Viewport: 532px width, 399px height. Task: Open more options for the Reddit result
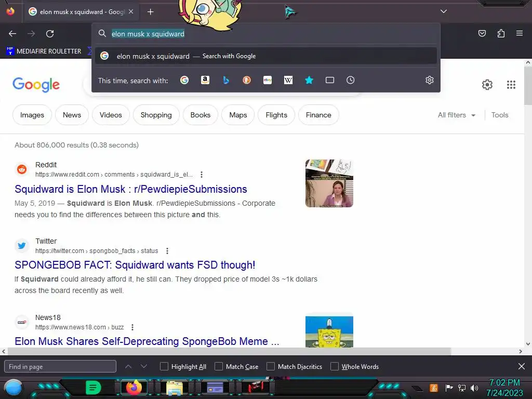point(202,175)
